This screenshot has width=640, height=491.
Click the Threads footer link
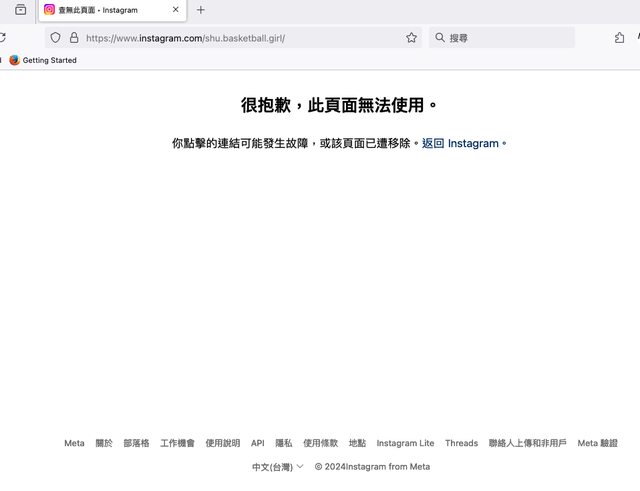coord(461,443)
